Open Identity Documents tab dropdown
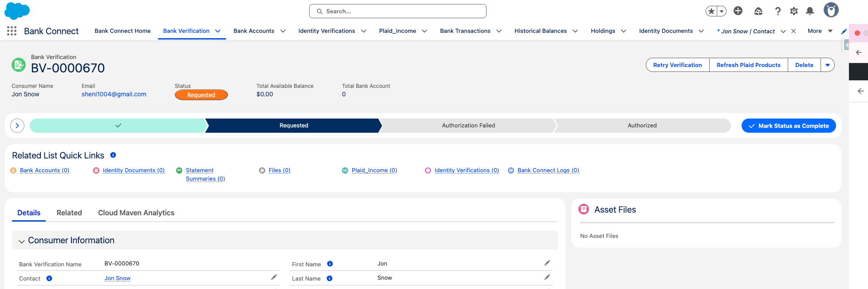Image resolution: width=868 pixels, height=289 pixels. pyautogui.click(x=701, y=31)
